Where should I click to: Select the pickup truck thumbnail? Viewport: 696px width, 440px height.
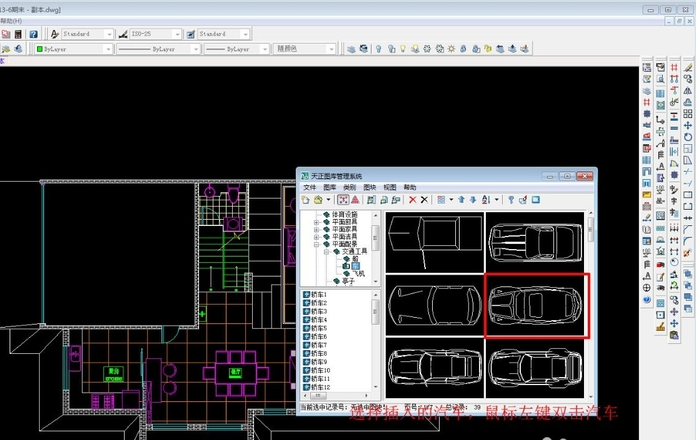435,242
